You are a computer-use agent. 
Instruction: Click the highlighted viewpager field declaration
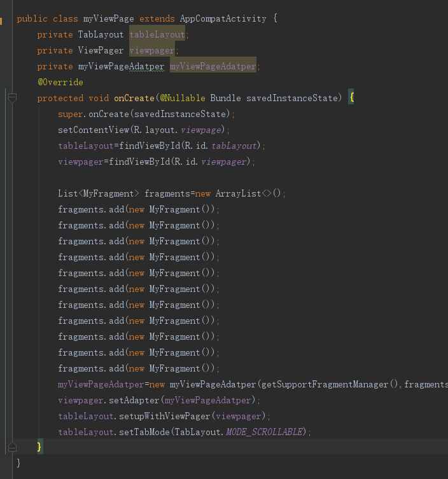153,50
